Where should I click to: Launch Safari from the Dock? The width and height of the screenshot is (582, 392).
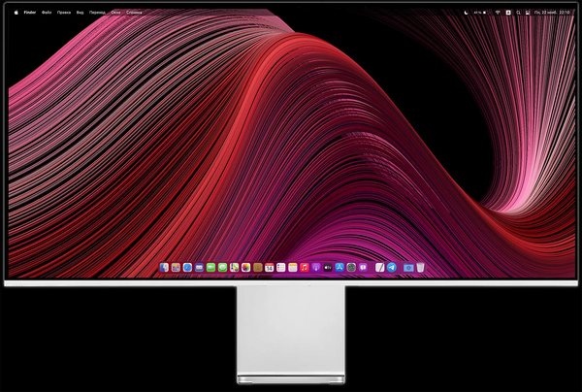point(187,267)
